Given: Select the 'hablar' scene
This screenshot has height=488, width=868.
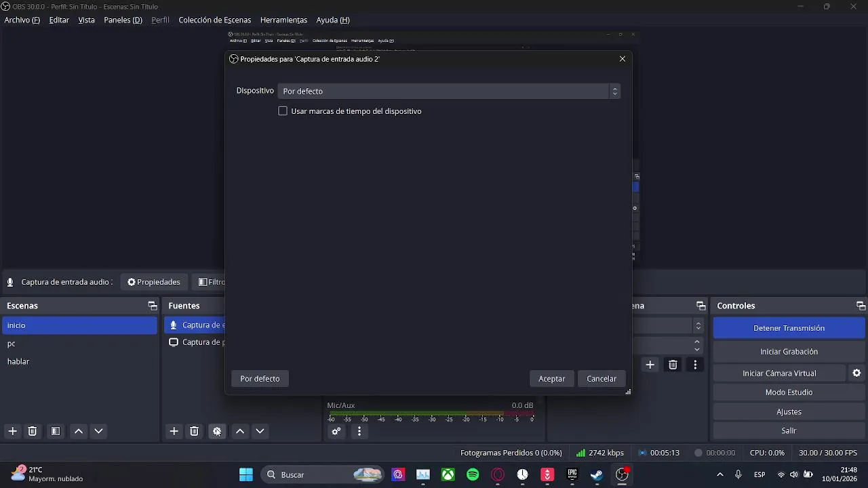Looking at the screenshot, I should (80, 361).
